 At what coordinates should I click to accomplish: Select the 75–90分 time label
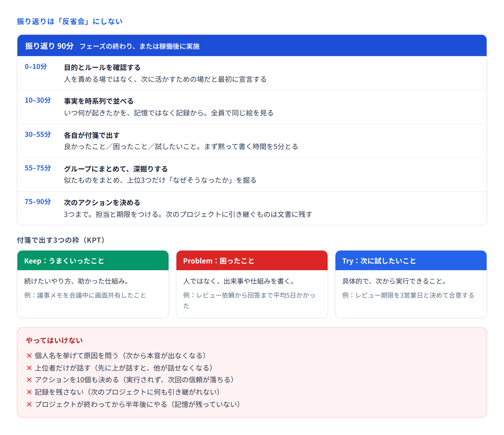pos(38,202)
